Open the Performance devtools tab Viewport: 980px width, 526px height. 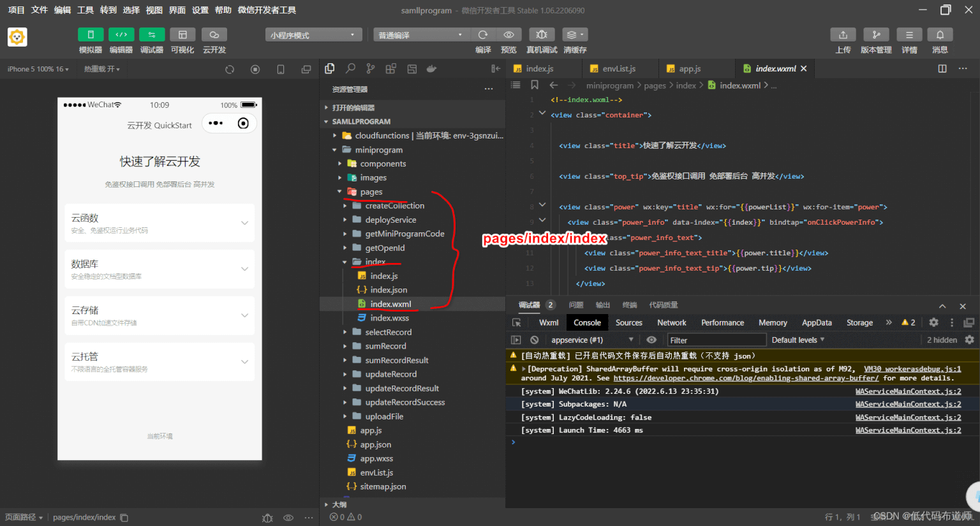coord(722,322)
